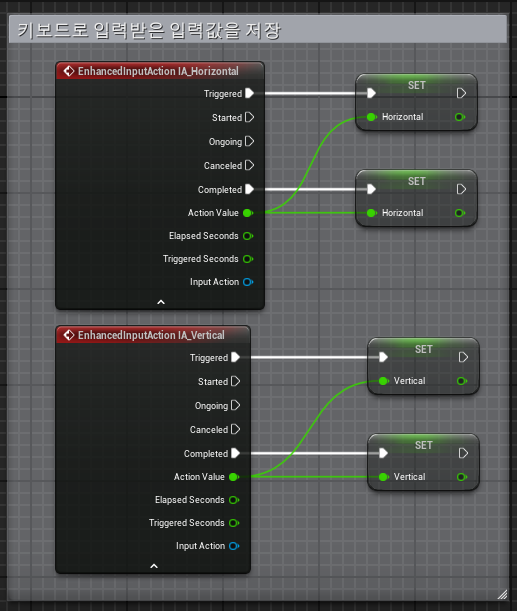Screen dimensions: 517x611
Task: Click exec output pin of bottom Vertical SET node
Action: coord(463,453)
